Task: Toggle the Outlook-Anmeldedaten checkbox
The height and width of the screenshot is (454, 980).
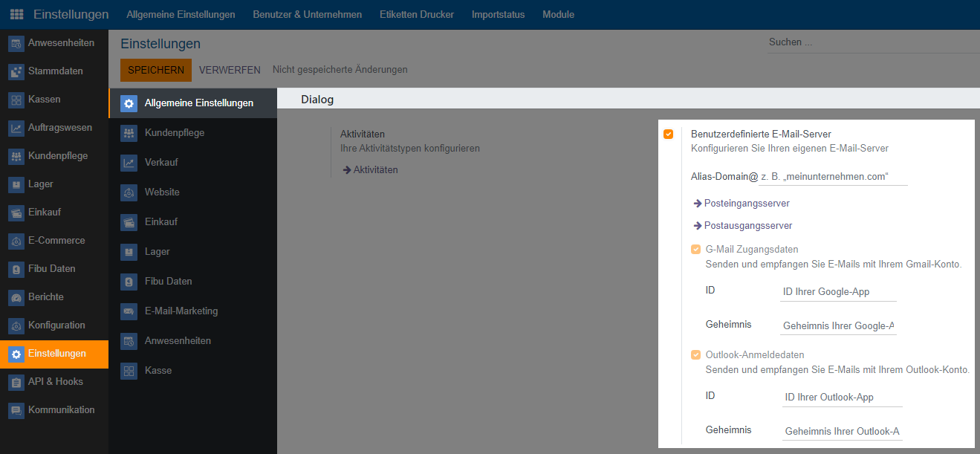Action: point(696,355)
